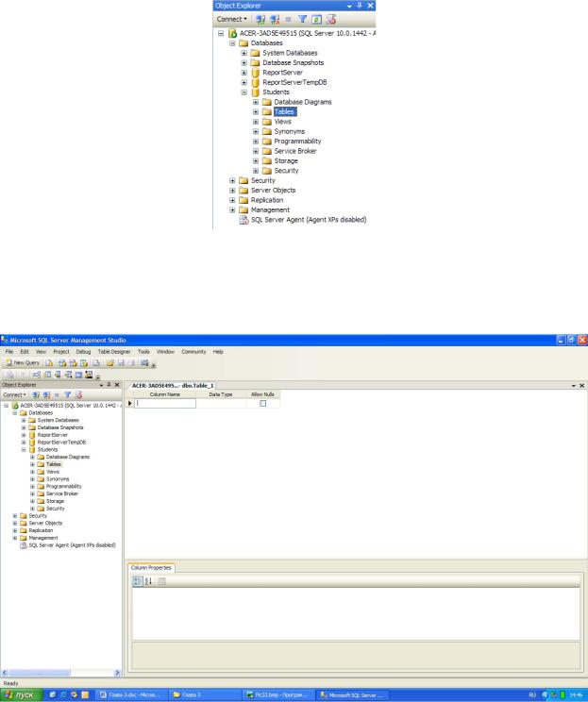This screenshot has width=588, height=702.
Task: Select Service Broker in standalone Object Explorer panel
Action: pos(295,151)
